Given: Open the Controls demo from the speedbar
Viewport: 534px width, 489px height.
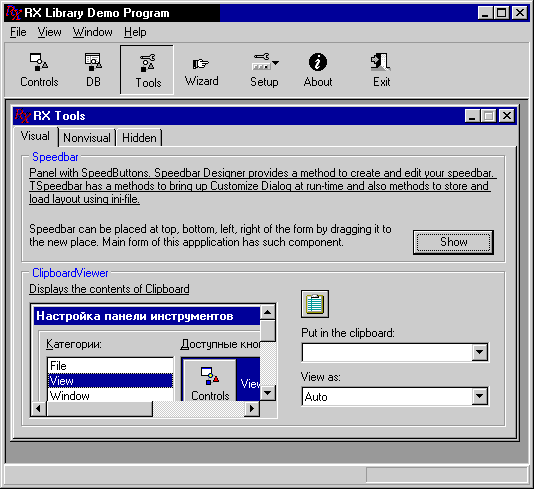Looking at the screenshot, I should click(x=39, y=70).
